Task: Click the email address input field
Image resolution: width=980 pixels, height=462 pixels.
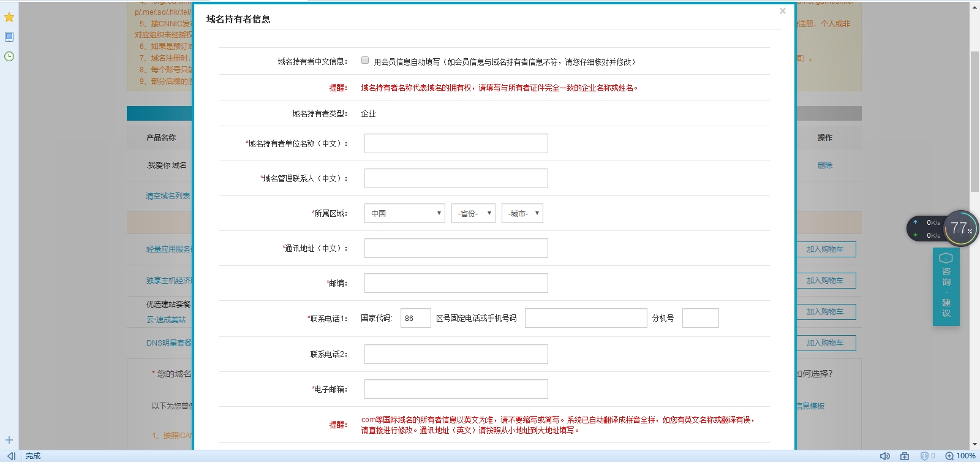Action: (x=456, y=389)
